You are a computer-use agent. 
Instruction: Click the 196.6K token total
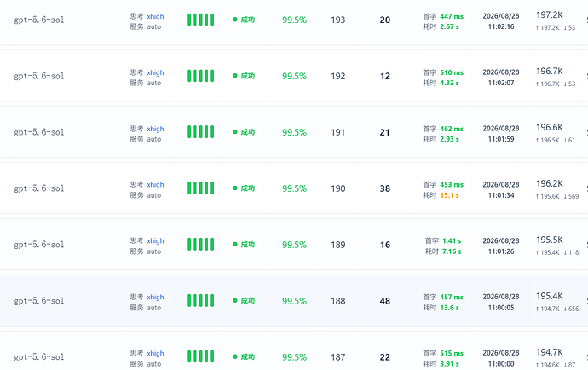[x=550, y=127]
